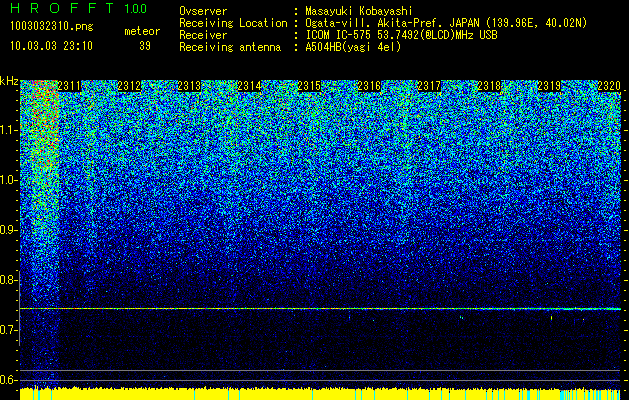
Task: Click the kHz axis unit label
Action: tap(9, 81)
